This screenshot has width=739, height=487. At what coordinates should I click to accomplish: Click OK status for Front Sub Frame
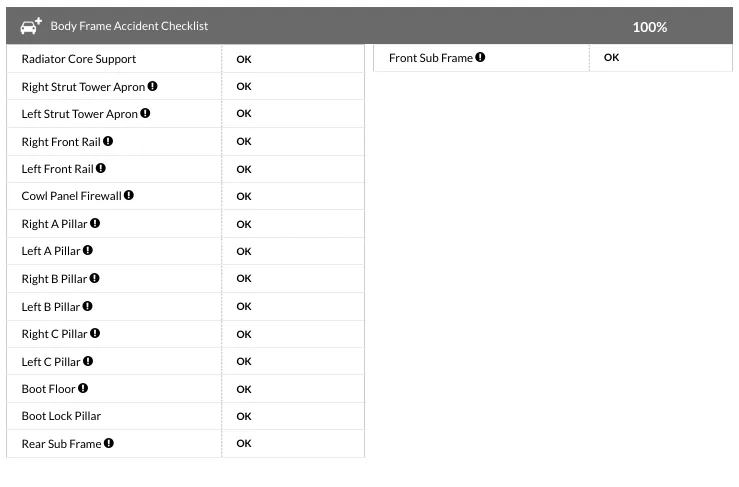pos(611,58)
